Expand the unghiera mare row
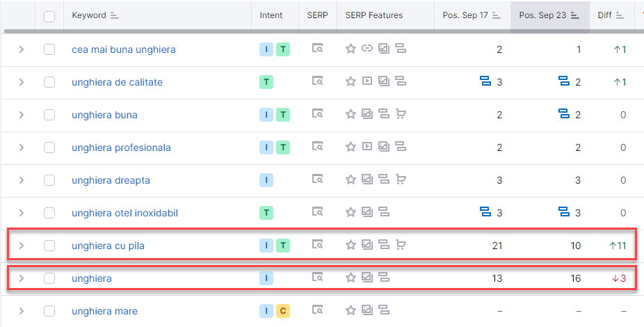This screenshot has height=327, width=644. coord(21,311)
